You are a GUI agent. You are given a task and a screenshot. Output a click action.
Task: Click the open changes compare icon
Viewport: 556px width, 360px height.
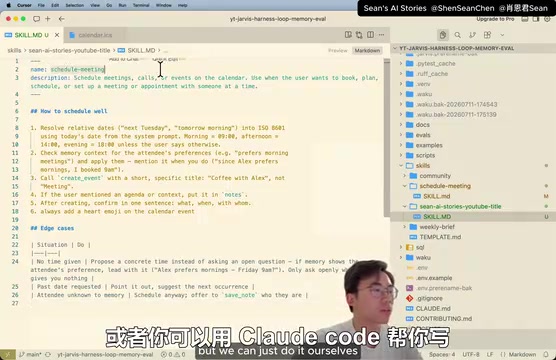pos(359,34)
